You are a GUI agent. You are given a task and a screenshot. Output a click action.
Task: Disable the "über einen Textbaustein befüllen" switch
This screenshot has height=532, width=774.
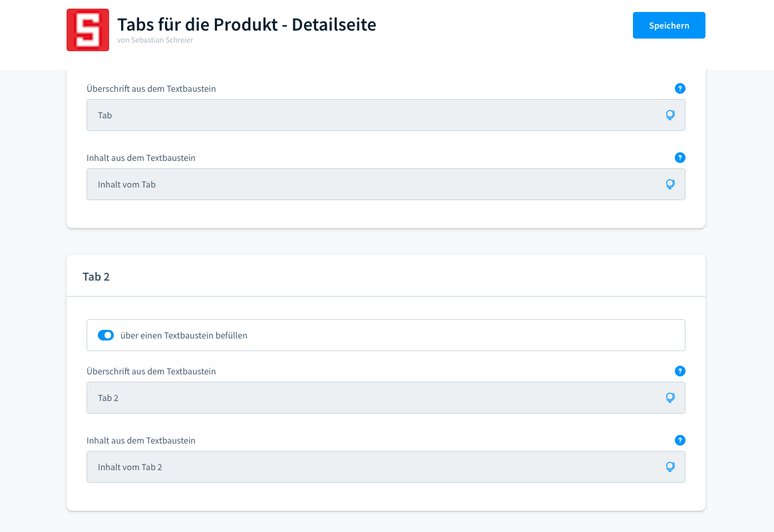tap(106, 335)
